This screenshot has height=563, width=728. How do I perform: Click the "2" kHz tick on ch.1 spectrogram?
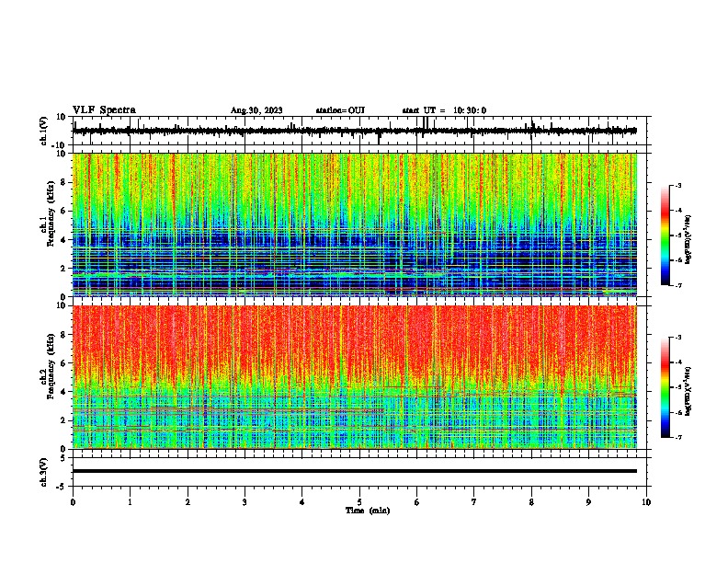point(63,268)
